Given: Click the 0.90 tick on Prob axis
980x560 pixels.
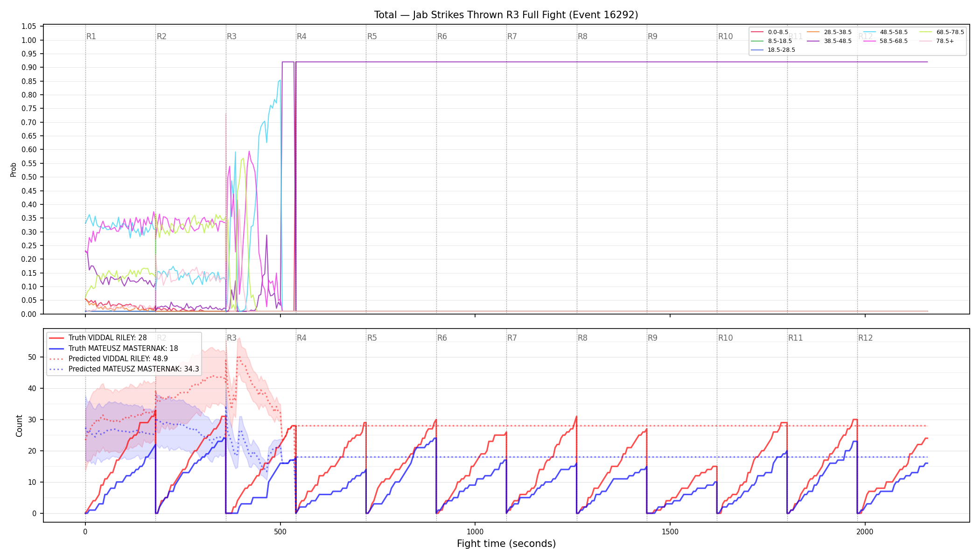Looking at the screenshot, I should pyautogui.click(x=29, y=67).
